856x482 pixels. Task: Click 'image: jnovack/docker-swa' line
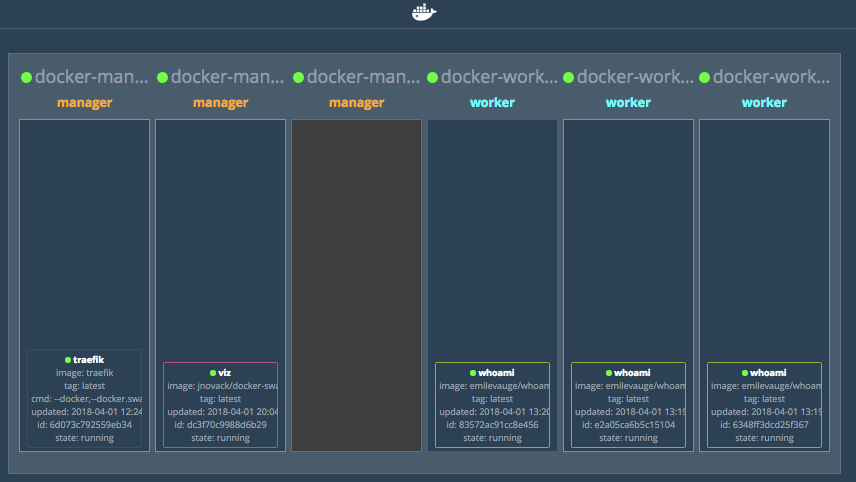tap(223, 386)
